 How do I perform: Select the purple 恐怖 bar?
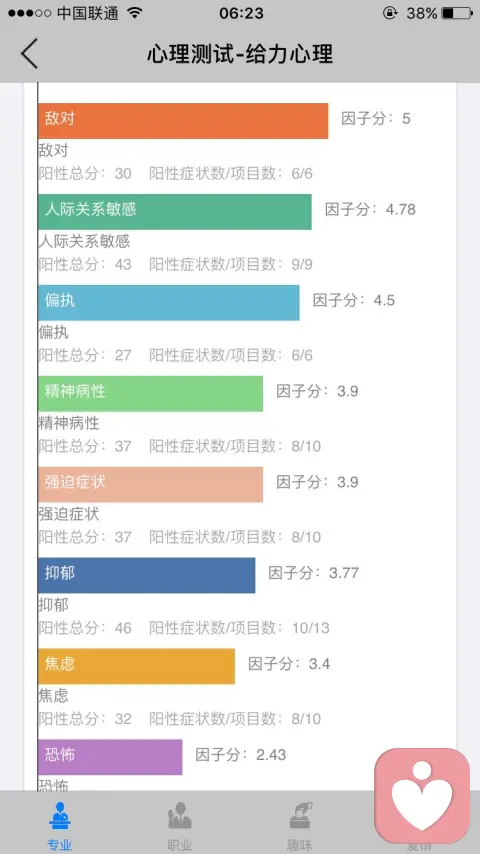pos(110,757)
